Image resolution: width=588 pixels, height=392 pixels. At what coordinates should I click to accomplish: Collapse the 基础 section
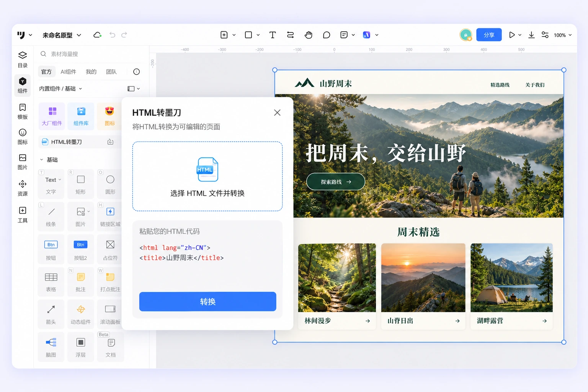pos(42,160)
